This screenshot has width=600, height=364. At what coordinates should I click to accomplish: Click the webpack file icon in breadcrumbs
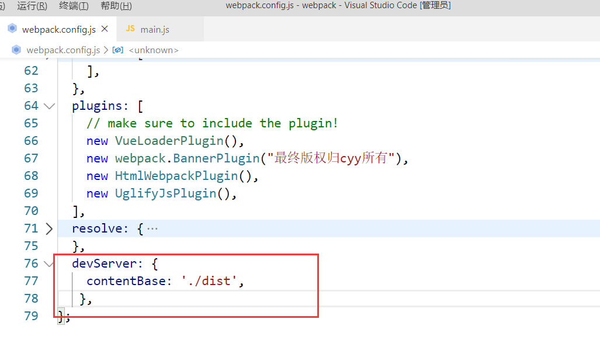(17, 50)
